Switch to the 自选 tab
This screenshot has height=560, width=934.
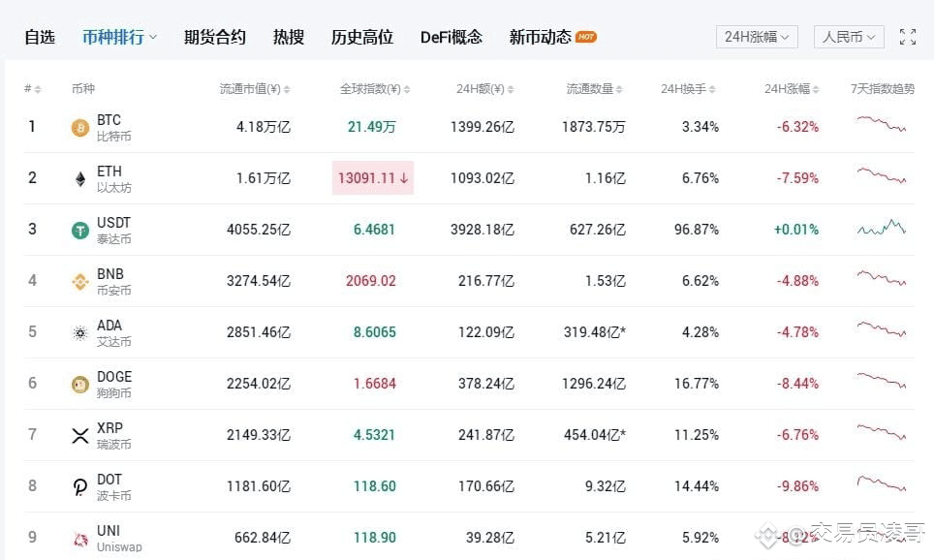click(40, 38)
